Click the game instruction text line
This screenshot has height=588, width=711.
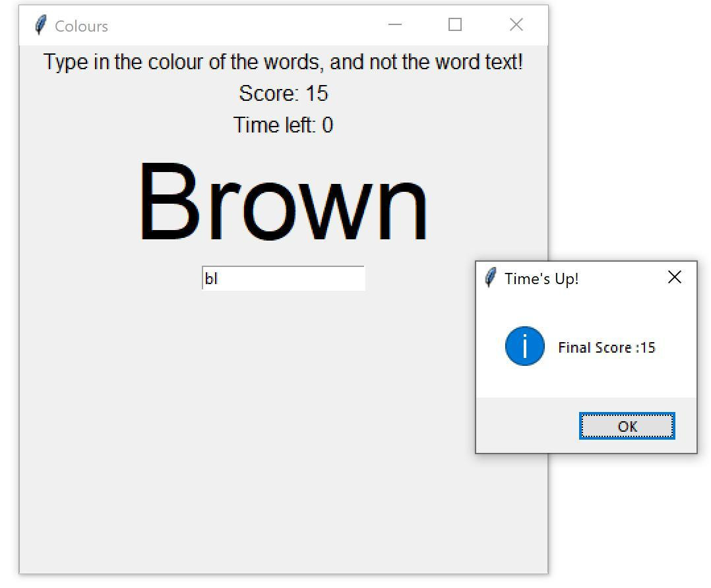283,63
